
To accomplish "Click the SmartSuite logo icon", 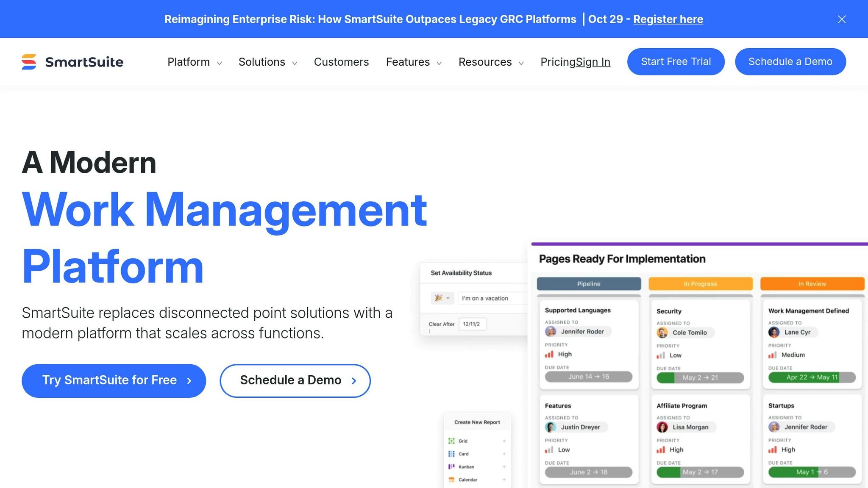I will coord(28,61).
